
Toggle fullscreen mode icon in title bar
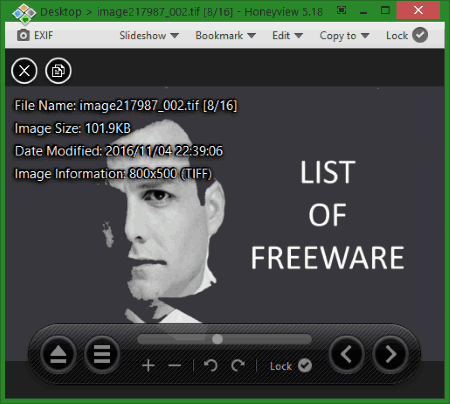(x=341, y=11)
